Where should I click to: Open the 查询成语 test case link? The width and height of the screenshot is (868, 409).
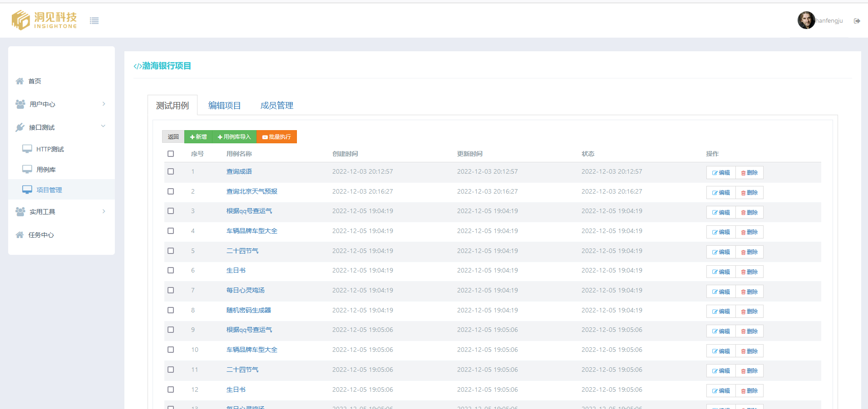[x=239, y=171]
